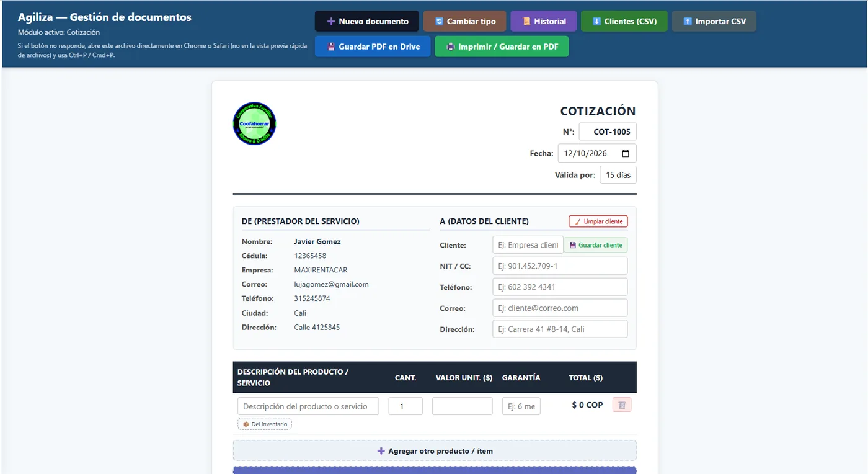868x474 pixels.
Task: Click the Nuevo documento button
Action: 366,21
